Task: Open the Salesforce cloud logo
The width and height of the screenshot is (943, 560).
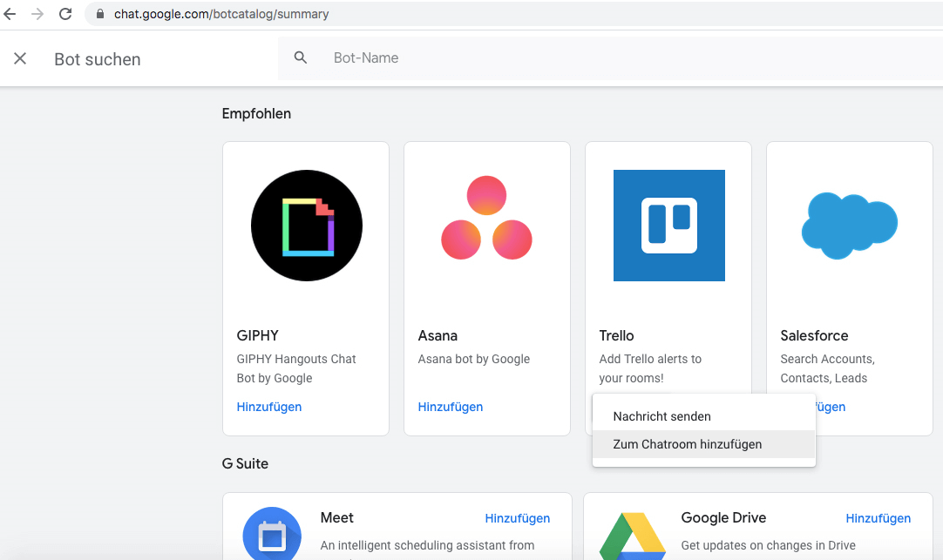Action: tap(849, 226)
